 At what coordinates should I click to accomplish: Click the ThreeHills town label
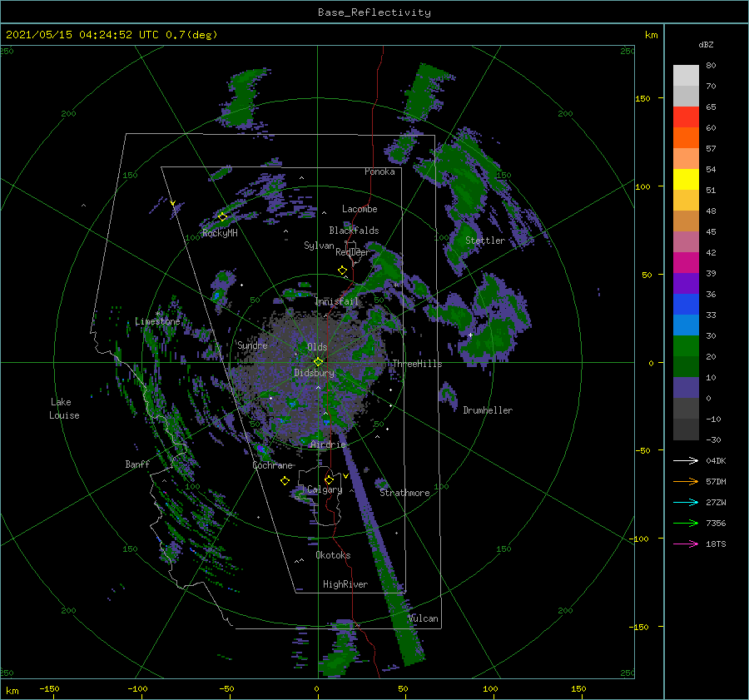pos(417,364)
